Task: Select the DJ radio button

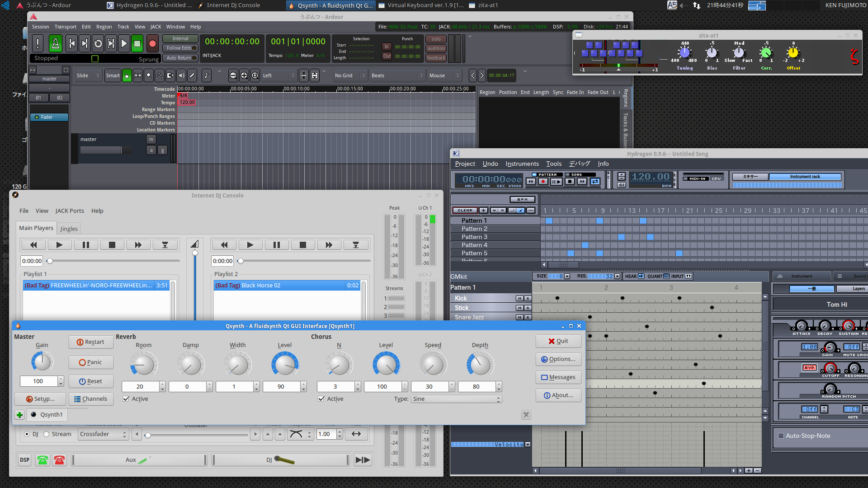Action: click(x=27, y=434)
